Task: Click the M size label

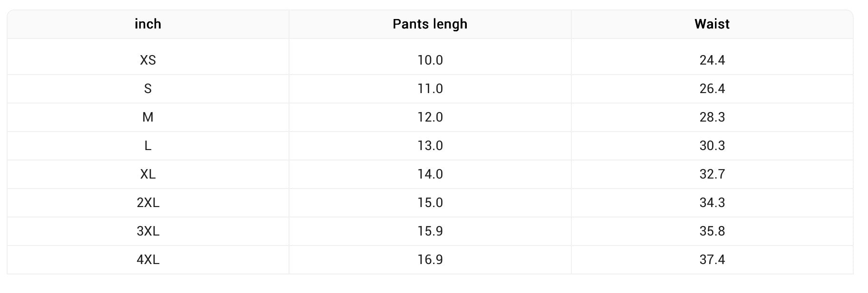Action: (x=148, y=117)
